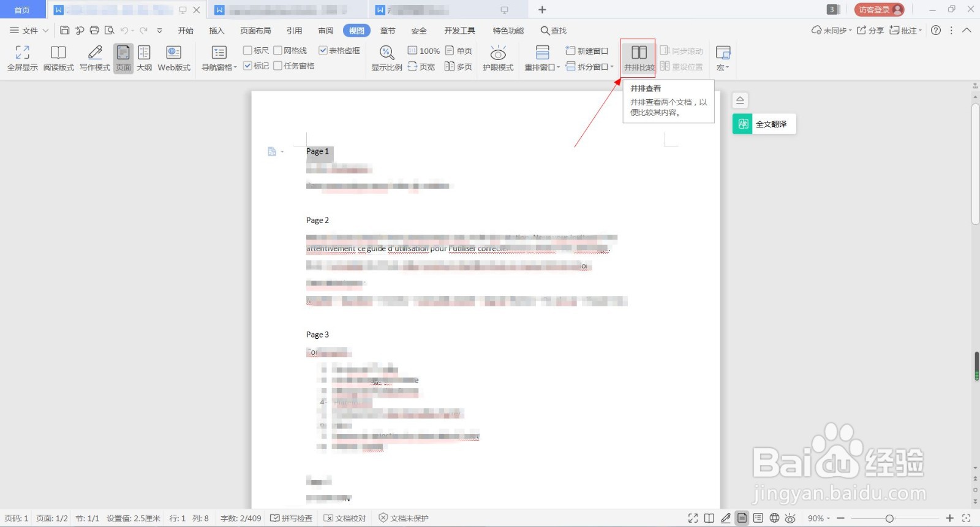Enable the gridlines (网格线) checkbox
Image resolution: width=980 pixels, height=527 pixels.
click(x=277, y=50)
